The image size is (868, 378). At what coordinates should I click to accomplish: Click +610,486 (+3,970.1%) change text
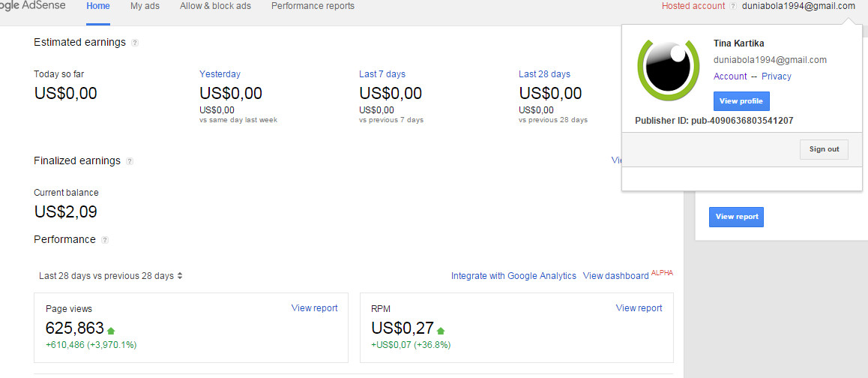(91, 345)
